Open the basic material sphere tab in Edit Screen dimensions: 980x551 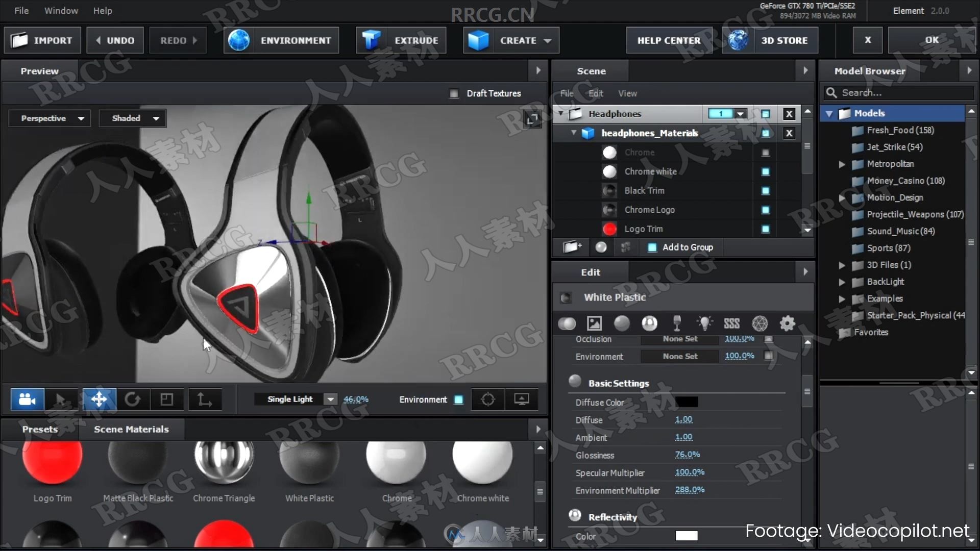[x=567, y=323]
